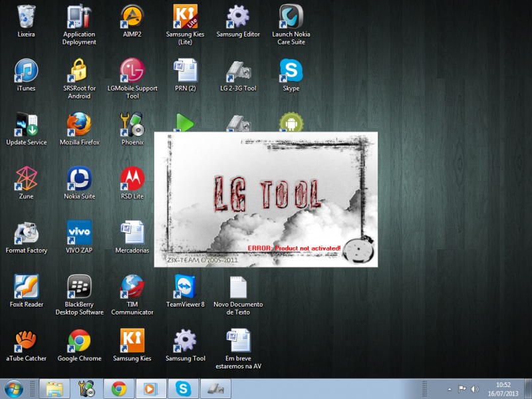This screenshot has width=532, height=399.
Task: Launch TIM Communicator
Action: [x=132, y=294]
